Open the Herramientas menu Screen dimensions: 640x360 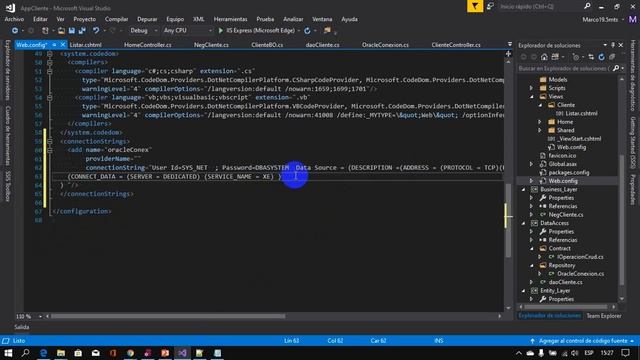tap(231, 19)
